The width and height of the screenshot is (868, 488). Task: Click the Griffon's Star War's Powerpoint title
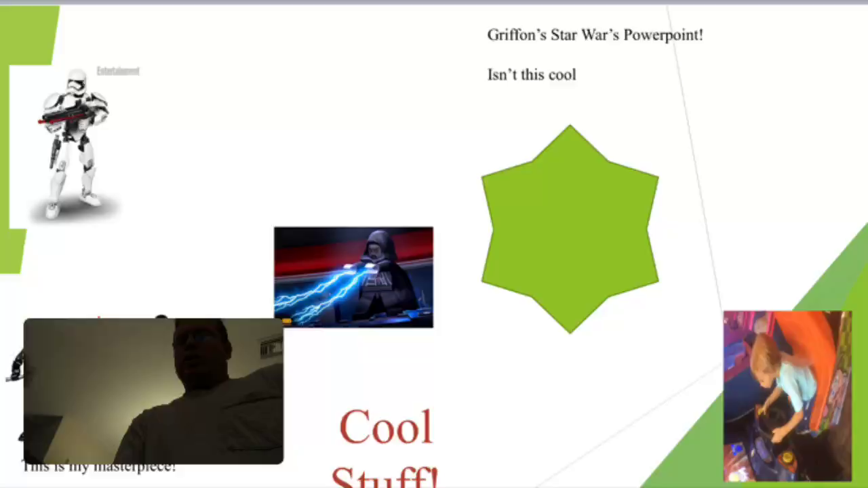(x=595, y=35)
